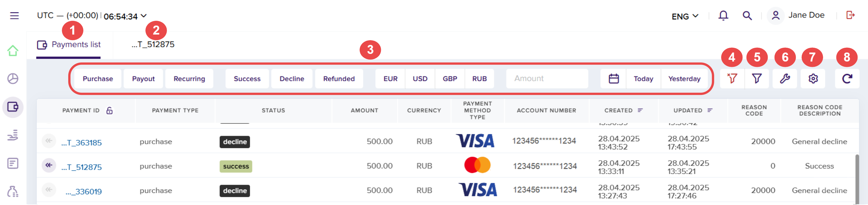Image resolution: width=868 pixels, height=205 pixels.
Task: Open the search magnifier icon
Action: (747, 15)
